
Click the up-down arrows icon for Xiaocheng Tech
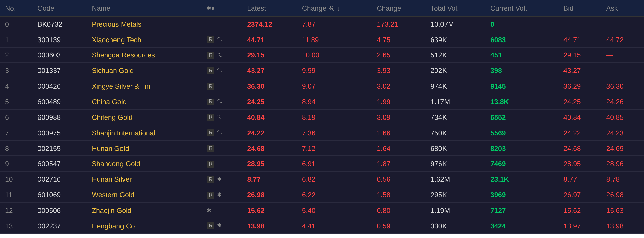(x=220, y=39)
